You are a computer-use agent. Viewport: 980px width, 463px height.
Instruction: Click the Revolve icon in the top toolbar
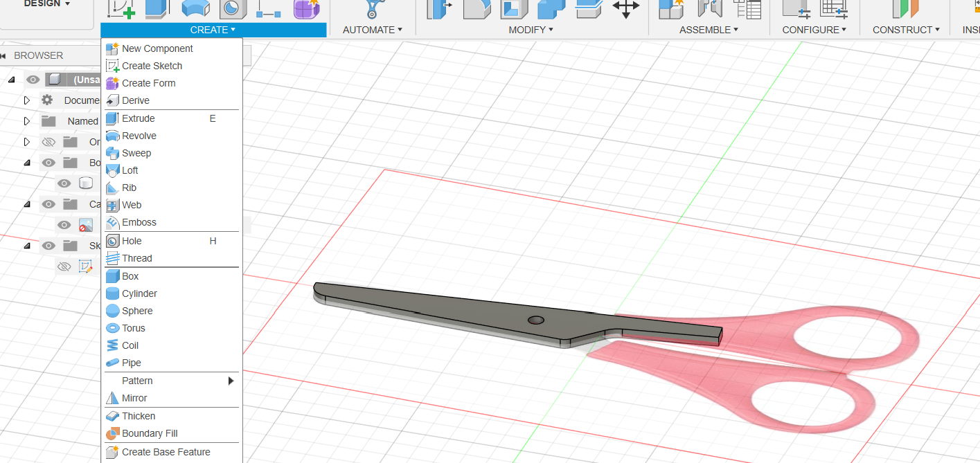click(195, 8)
